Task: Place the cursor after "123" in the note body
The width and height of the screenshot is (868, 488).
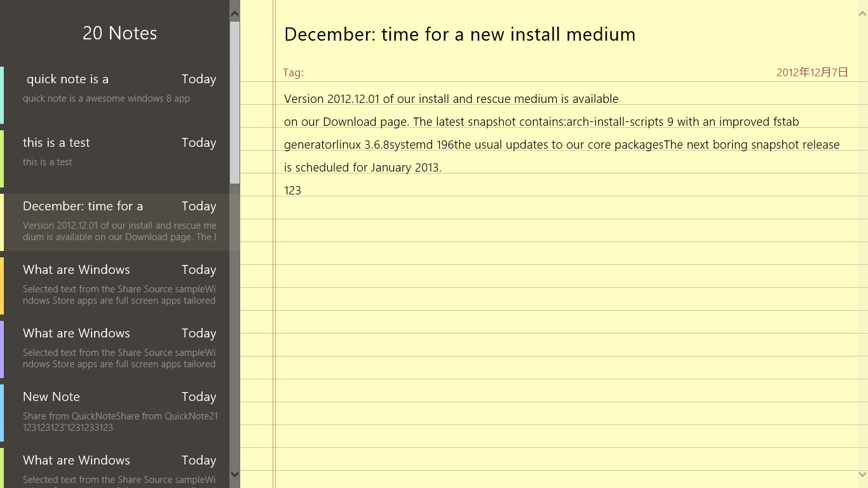Action: [302, 191]
